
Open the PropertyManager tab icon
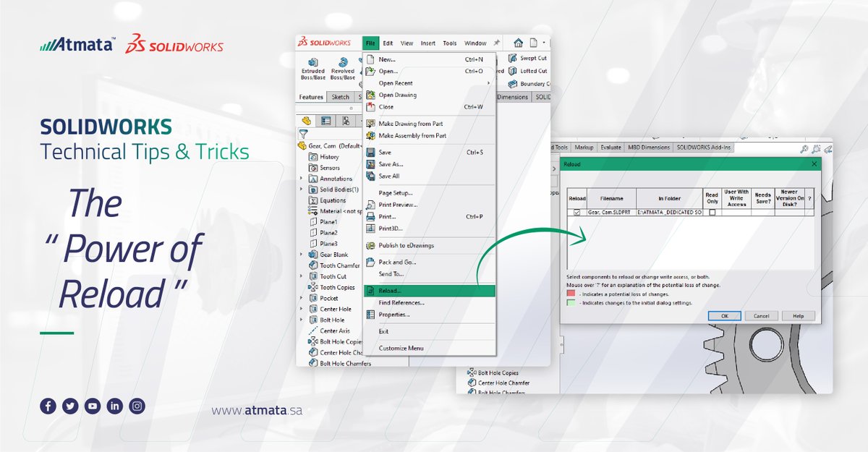tap(325, 121)
